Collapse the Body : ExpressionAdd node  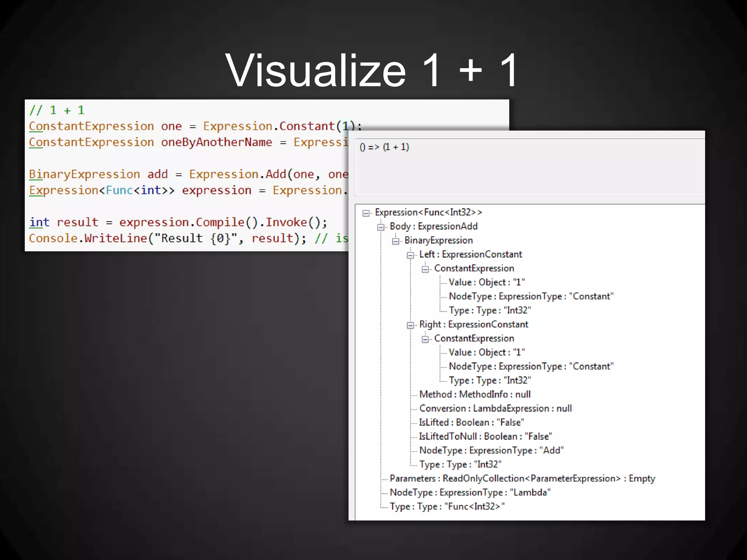[x=381, y=227]
